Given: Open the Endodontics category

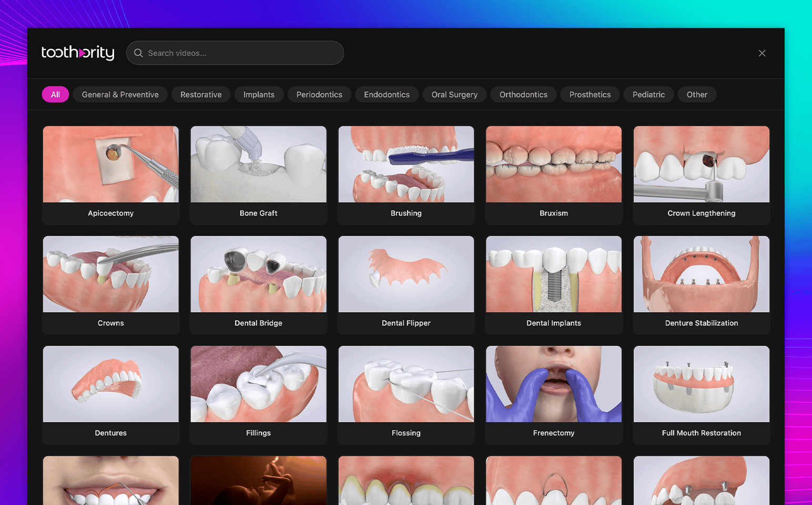Looking at the screenshot, I should pyautogui.click(x=387, y=95).
